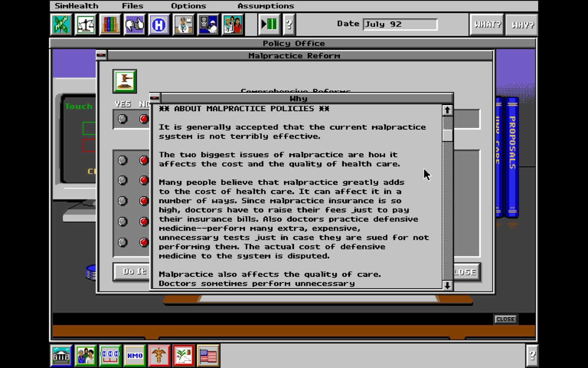Viewport: 588px width, 368px height.
Task: Open the Options menu
Action: [x=189, y=6]
